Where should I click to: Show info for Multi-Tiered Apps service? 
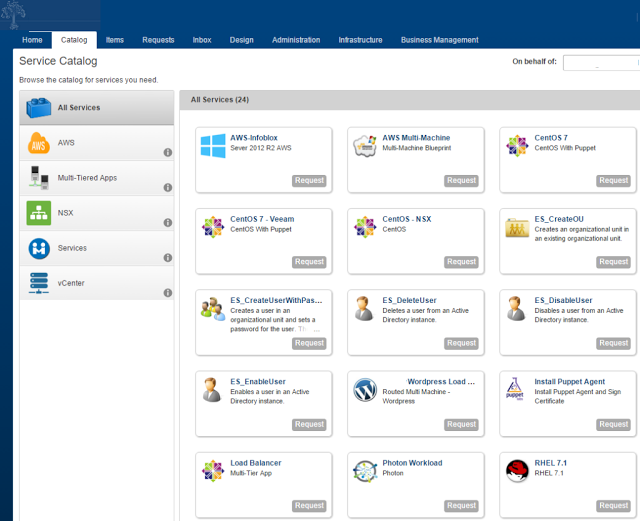(x=168, y=187)
